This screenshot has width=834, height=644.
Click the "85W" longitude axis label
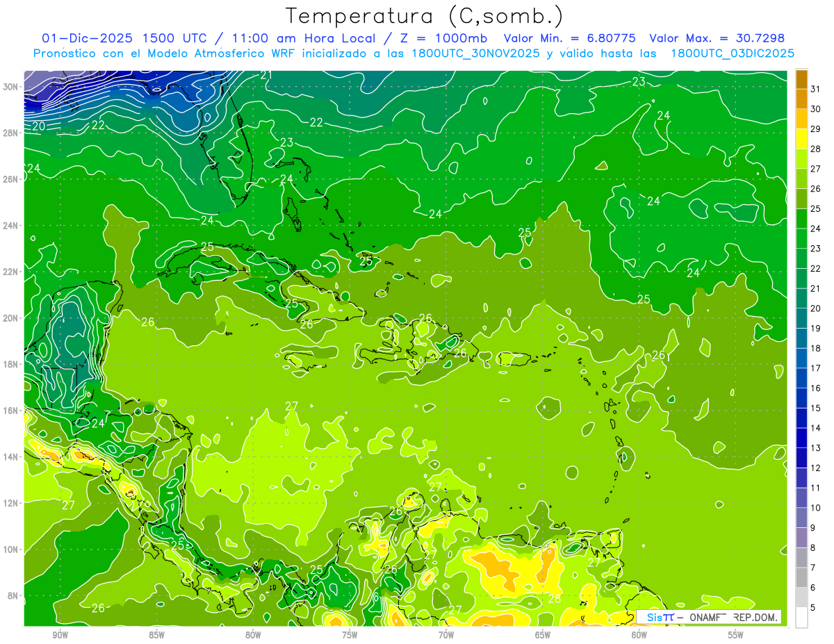coord(156,635)
